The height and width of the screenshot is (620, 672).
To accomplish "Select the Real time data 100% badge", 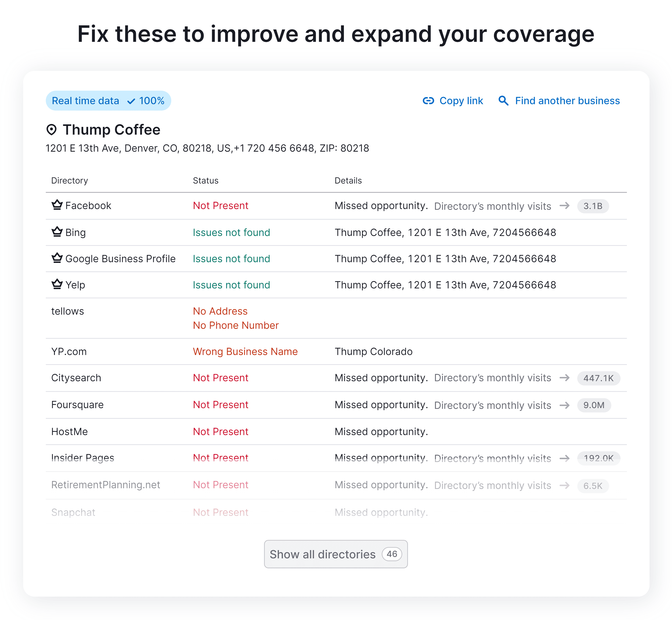I will [x=108, y=101].
